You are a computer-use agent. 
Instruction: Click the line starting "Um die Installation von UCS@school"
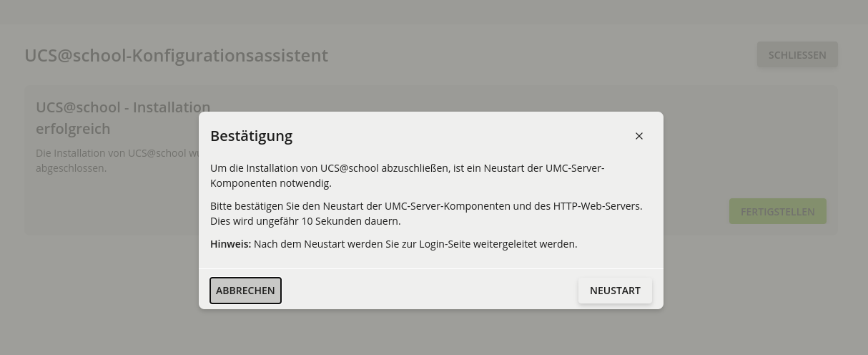407,168
